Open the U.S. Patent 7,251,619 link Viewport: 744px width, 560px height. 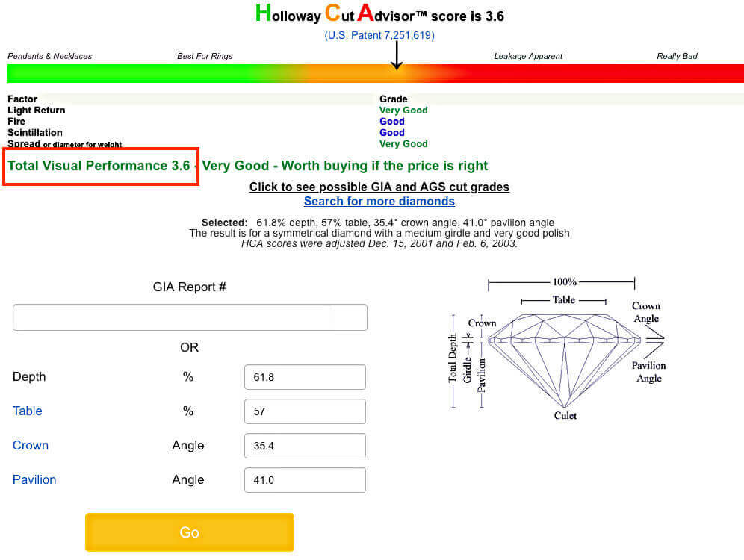pos(379,35)
